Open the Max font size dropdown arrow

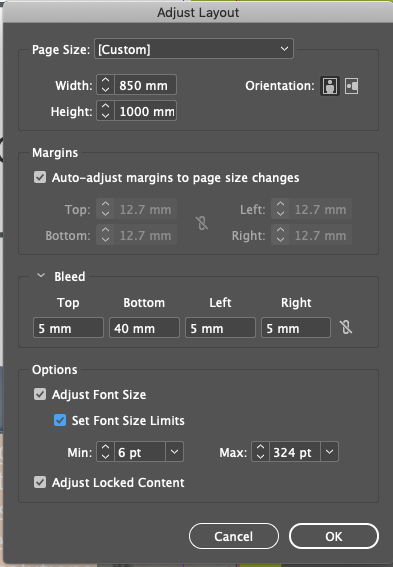coord(329,452)
